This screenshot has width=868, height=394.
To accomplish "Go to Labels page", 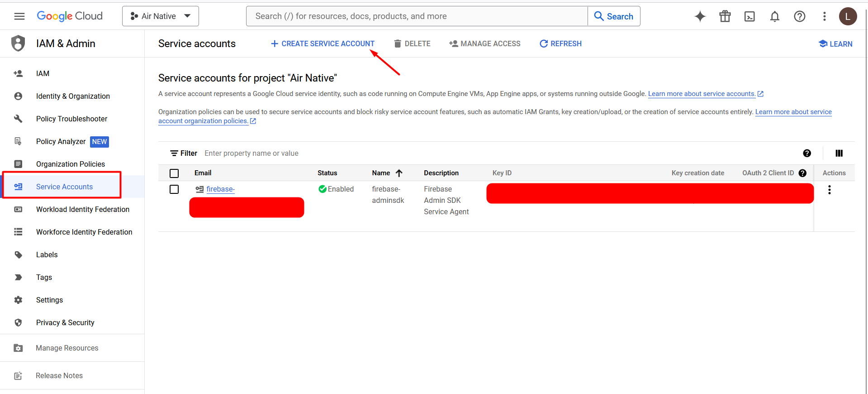I will pos(47,255).
